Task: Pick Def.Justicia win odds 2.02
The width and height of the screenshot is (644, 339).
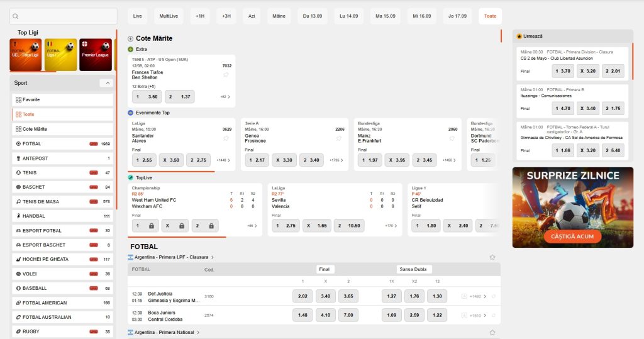Action: point(303,296)
